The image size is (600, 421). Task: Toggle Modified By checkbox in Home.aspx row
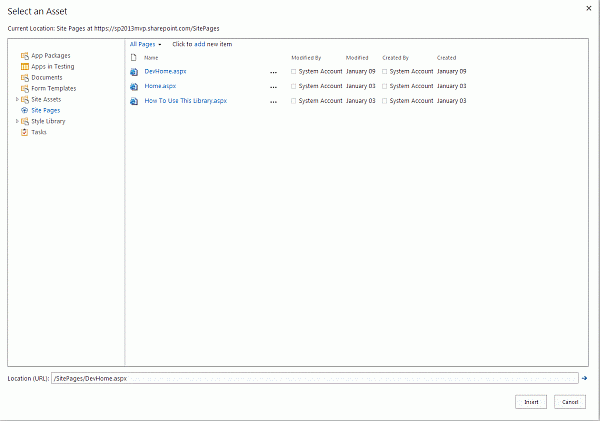pyautogui.click(x=293, y=86)
